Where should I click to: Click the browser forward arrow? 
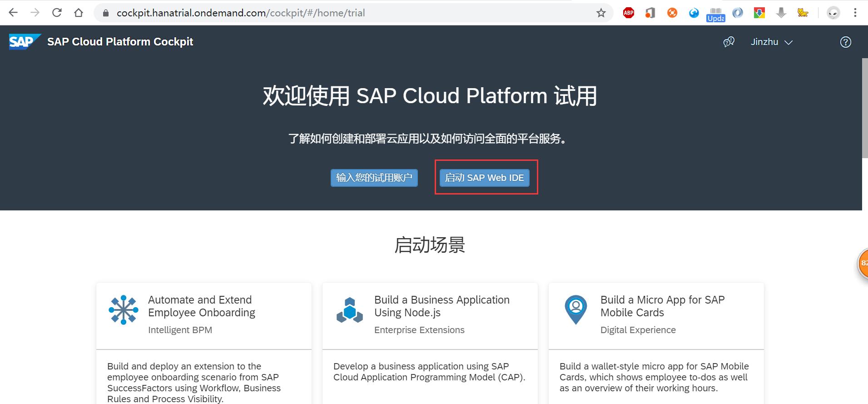(x=35, y=13)
